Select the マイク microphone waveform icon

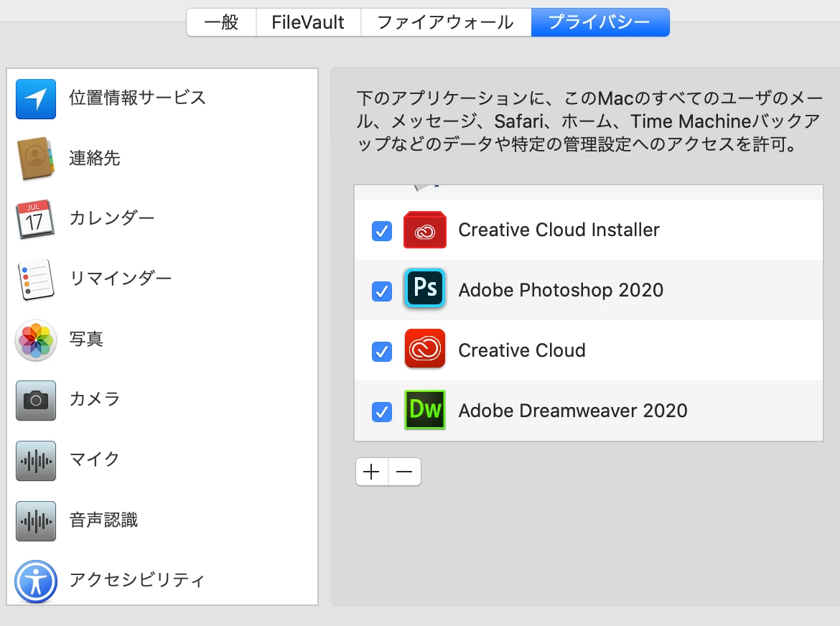pos(36,461)
